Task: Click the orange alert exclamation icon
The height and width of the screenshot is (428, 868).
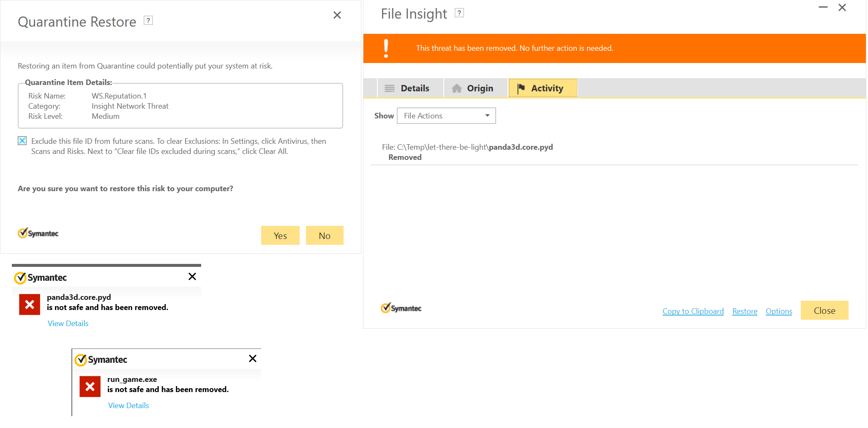Action: [386, 48]
